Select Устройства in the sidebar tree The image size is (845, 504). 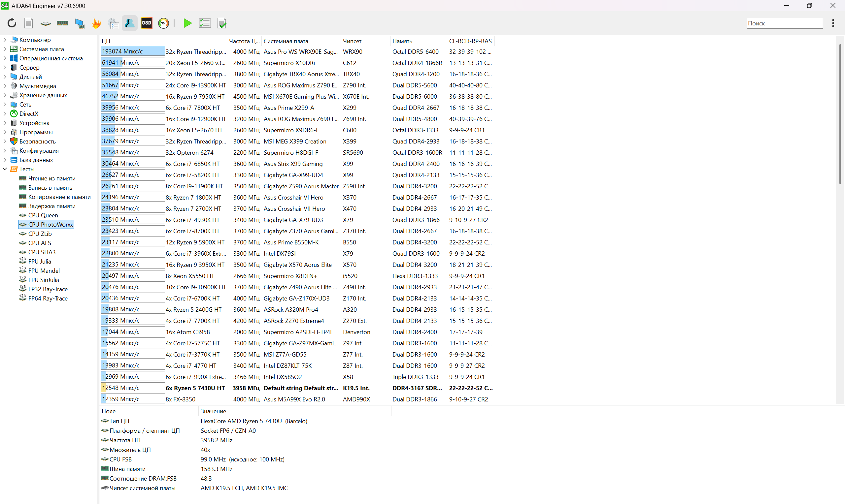[34, 123]
